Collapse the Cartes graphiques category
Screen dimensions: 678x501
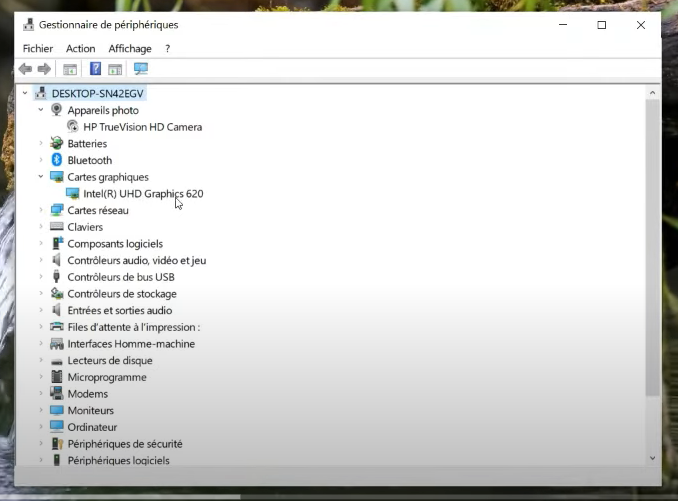[41, 177]
